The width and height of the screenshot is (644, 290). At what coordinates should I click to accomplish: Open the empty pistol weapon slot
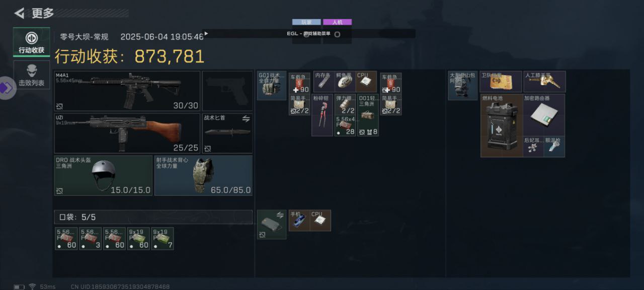coord(227,91)
